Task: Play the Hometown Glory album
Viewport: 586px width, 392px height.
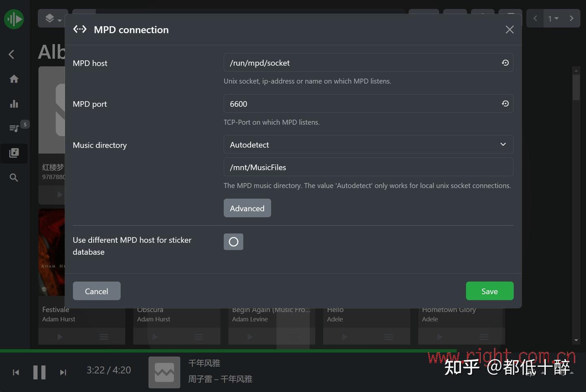Action: coord(440,337)
